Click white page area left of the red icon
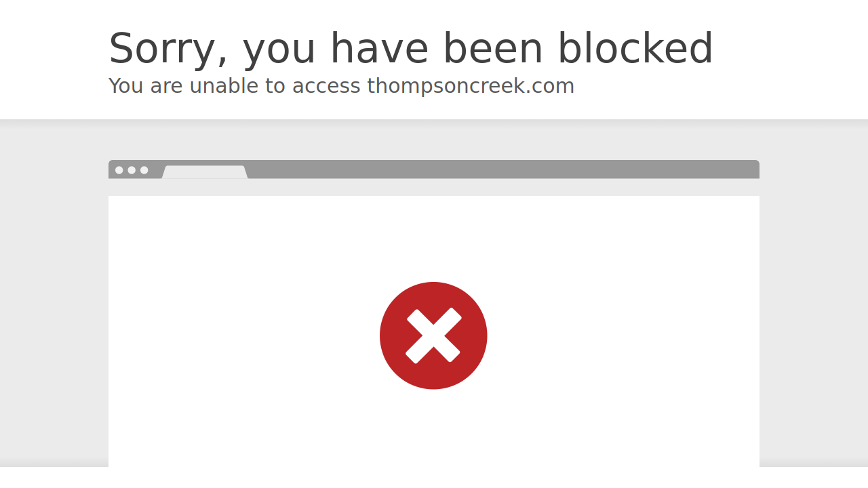This screenshot has height=488, width=868. (x=244, y=335)
